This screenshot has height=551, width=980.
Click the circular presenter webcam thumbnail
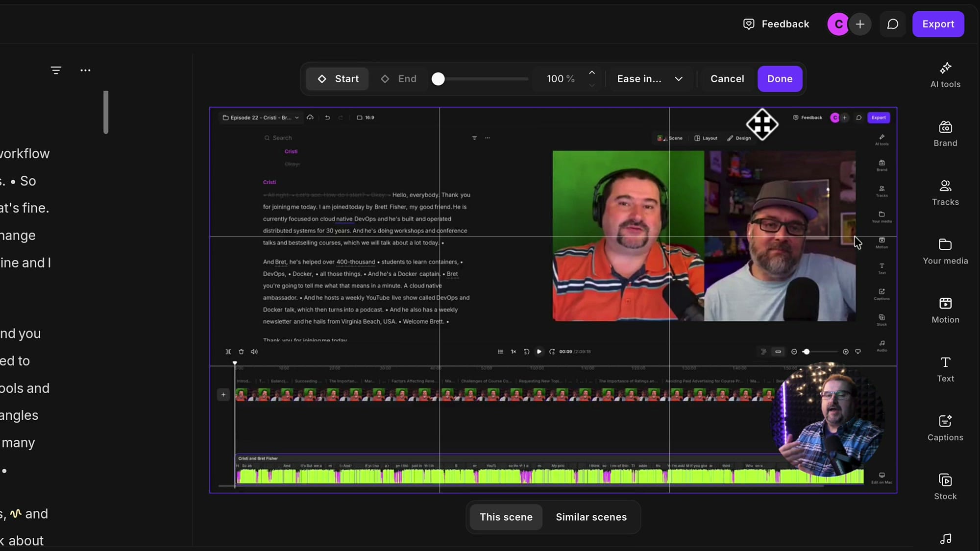click(x=828, y=419)
